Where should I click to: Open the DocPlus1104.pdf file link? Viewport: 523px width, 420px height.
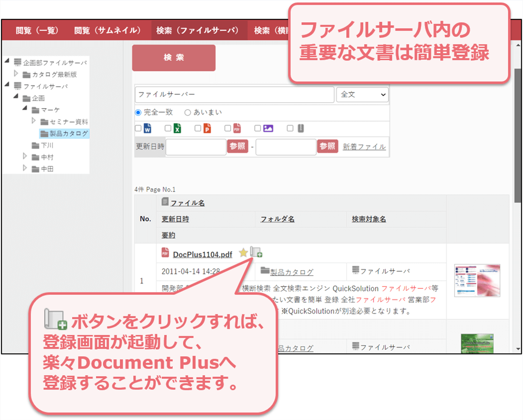203,254
